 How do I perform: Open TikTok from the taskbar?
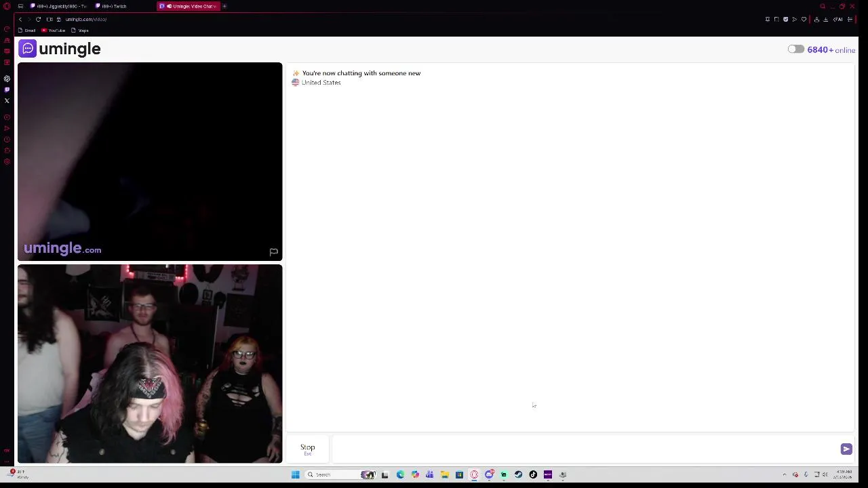pyautogui.click(x=533, y=474)
